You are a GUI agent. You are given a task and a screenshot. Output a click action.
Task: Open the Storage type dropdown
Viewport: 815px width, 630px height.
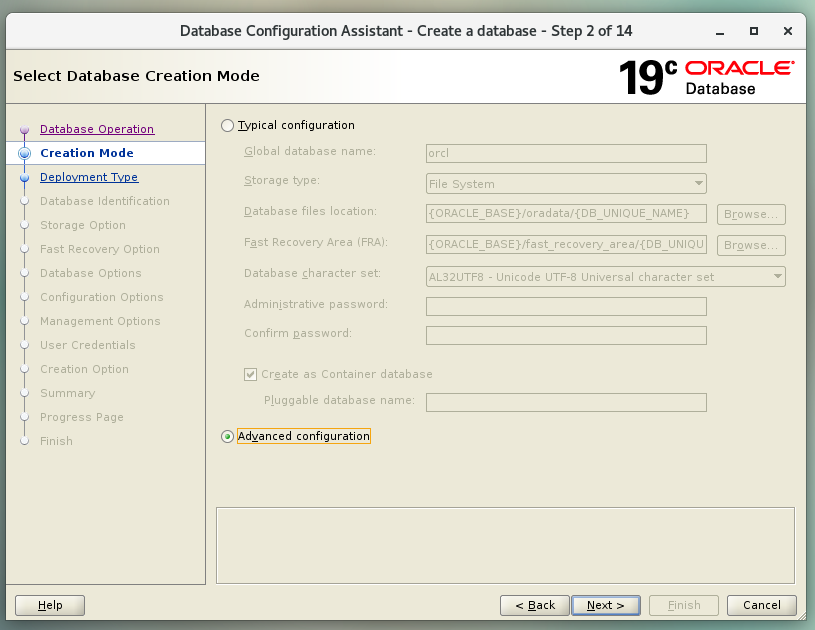pyautogui.click(x=566, y=184)
